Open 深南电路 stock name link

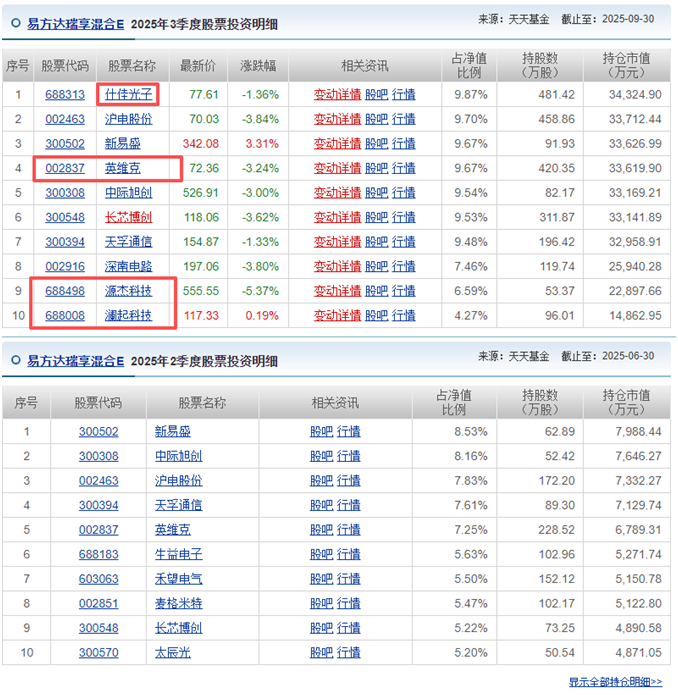click(129, 266)
